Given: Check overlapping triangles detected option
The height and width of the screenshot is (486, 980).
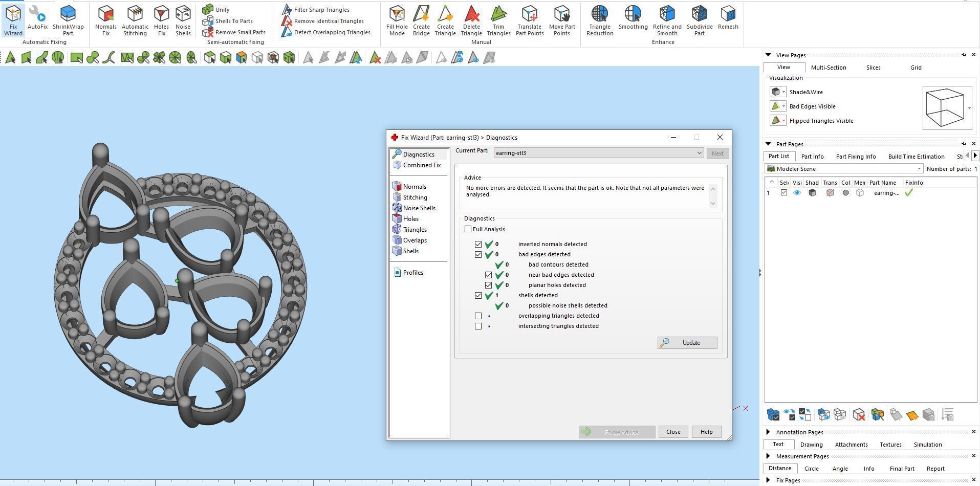Looking at the screenshot, I should click(x=478, y=316).
